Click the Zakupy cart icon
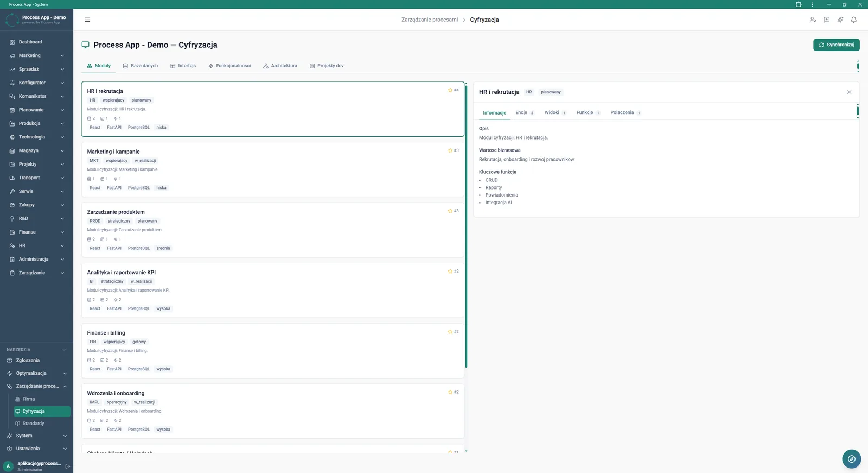 click(x=12, y=205)
